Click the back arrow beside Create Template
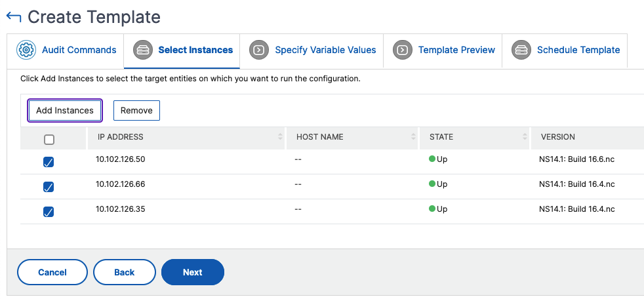This screenshot has width=644, height=299. (x=14, y=17)
